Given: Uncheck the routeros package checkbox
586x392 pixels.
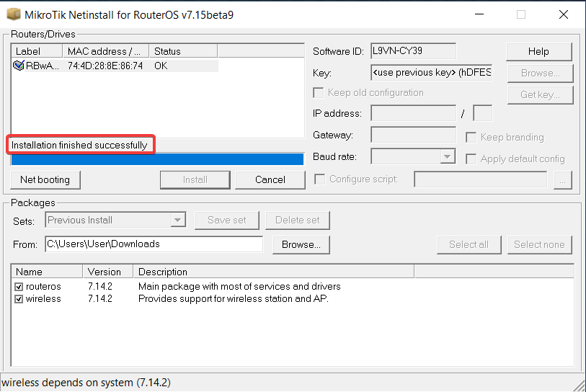Looking at the screenshot, I should 19,287.
